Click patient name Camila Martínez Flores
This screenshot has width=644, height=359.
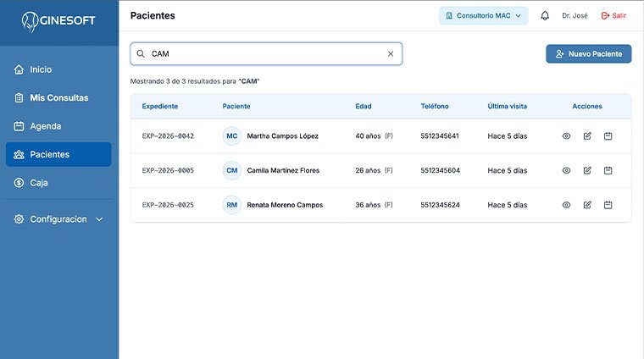pos(283,171)
